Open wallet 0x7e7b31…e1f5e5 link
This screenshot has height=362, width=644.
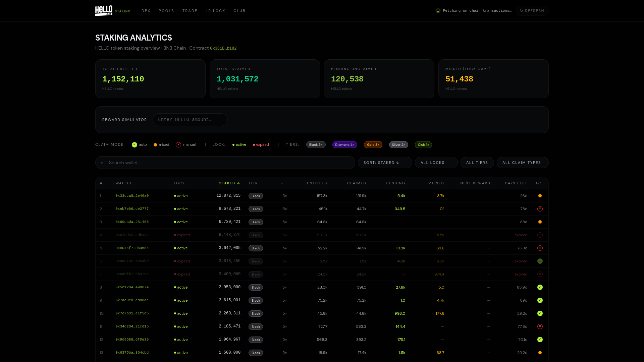tap(132, 313)
